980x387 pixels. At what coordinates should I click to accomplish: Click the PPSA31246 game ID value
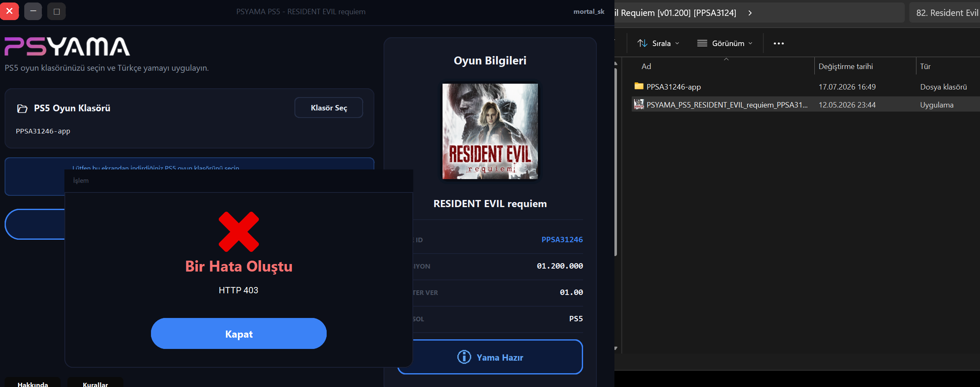(562, 240)
